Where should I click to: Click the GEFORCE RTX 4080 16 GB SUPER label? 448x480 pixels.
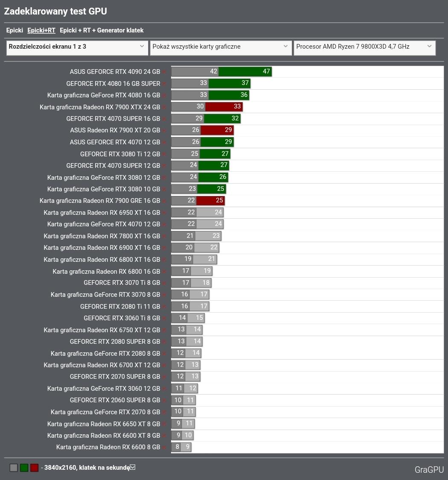pyautogui.click(x=113, y=84)
